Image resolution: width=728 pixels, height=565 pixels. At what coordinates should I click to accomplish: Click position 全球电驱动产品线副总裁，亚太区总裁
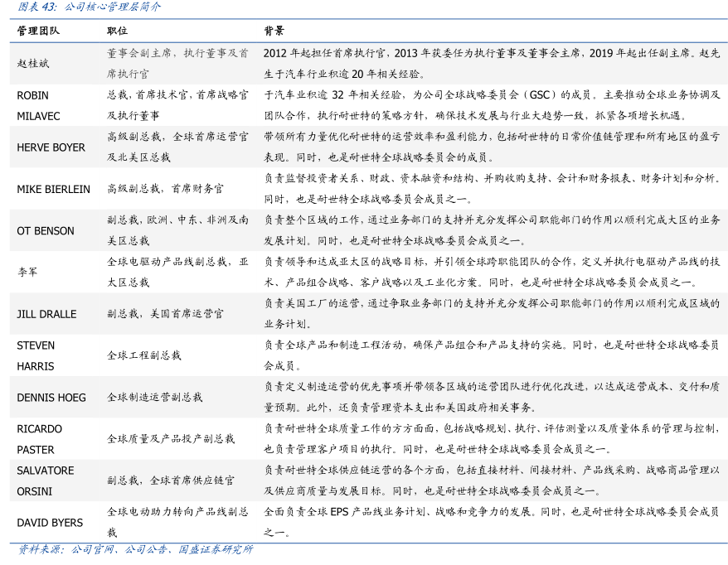[x=177, y=273]
